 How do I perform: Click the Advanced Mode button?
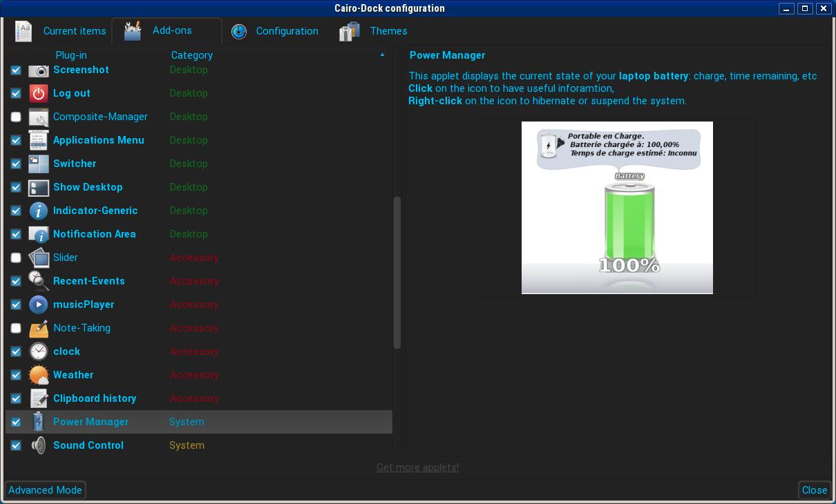click(46, 490)
